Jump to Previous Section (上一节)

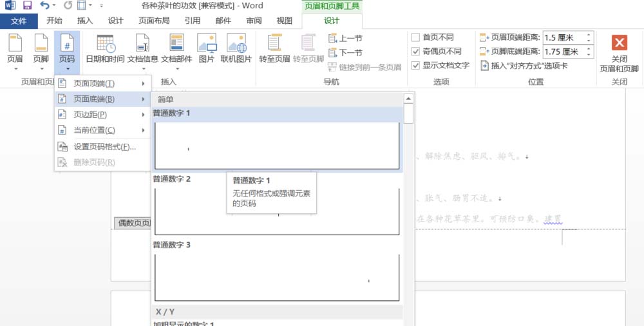pos(345,38)
